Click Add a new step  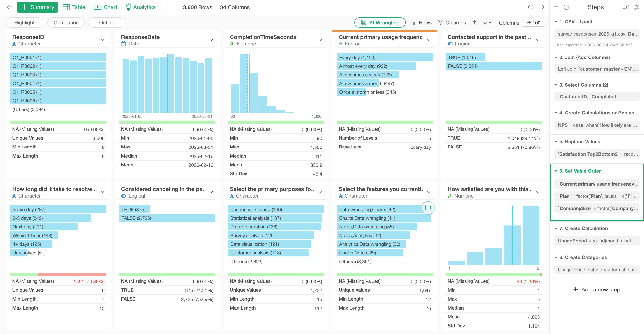pyautogui.click(x=596, y=289)
